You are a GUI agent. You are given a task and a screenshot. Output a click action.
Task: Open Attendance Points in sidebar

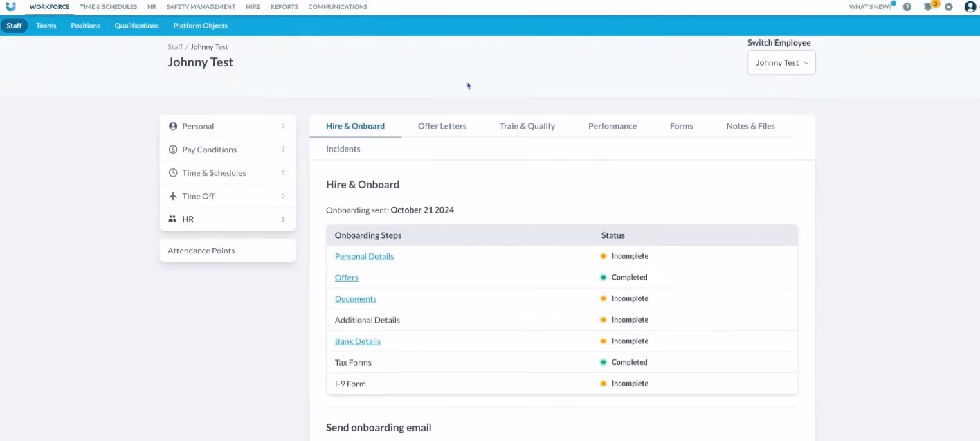click(x=228, y=251)
